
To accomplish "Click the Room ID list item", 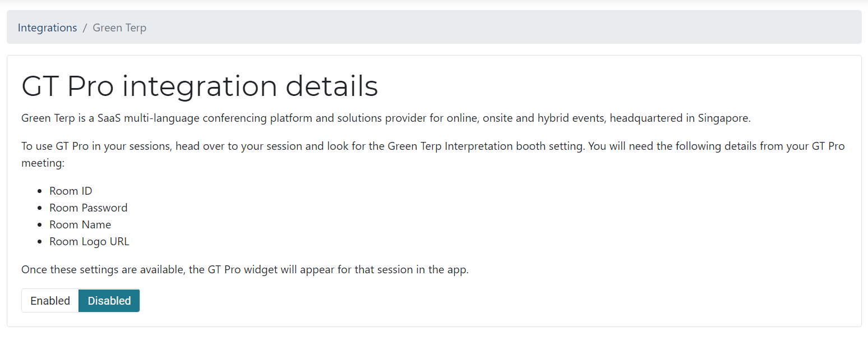I will (x=71, y=191).
